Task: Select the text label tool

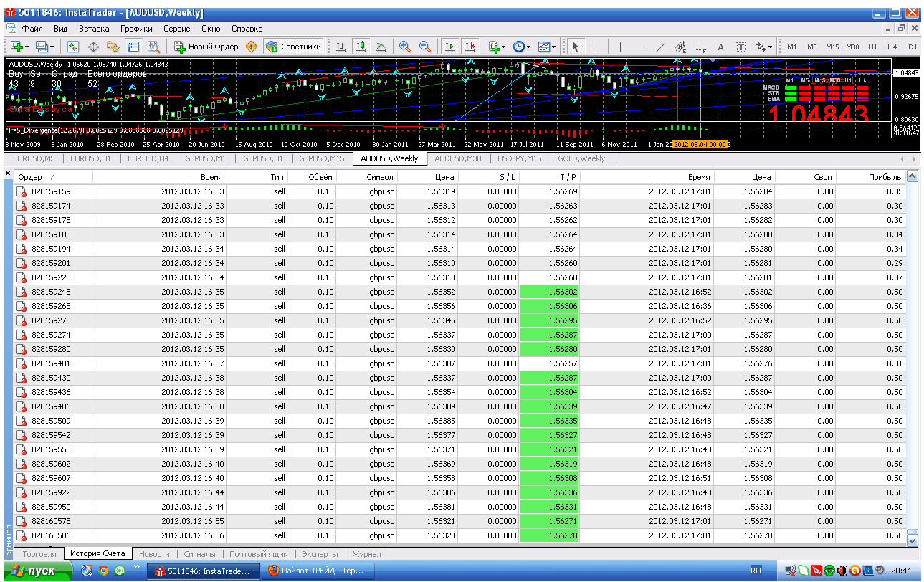Action: click(741, 47)
